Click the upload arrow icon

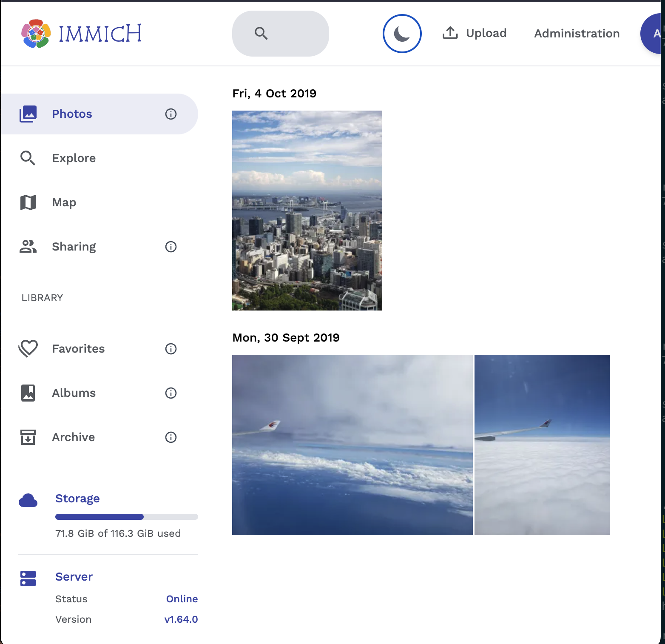[450, 33]
